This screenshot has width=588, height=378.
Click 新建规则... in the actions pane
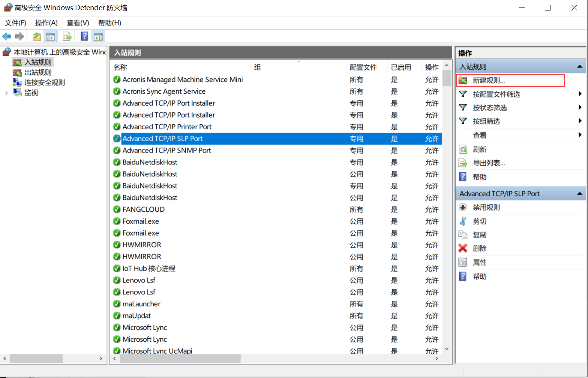point(489,81)
